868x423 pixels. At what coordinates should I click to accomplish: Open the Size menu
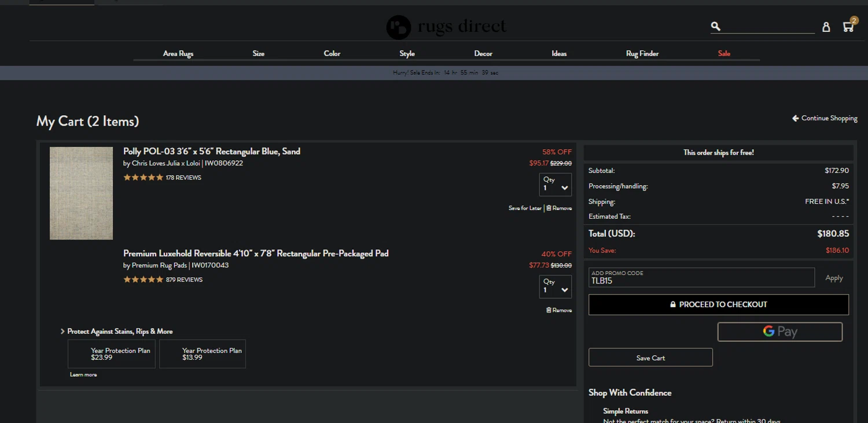259,53
